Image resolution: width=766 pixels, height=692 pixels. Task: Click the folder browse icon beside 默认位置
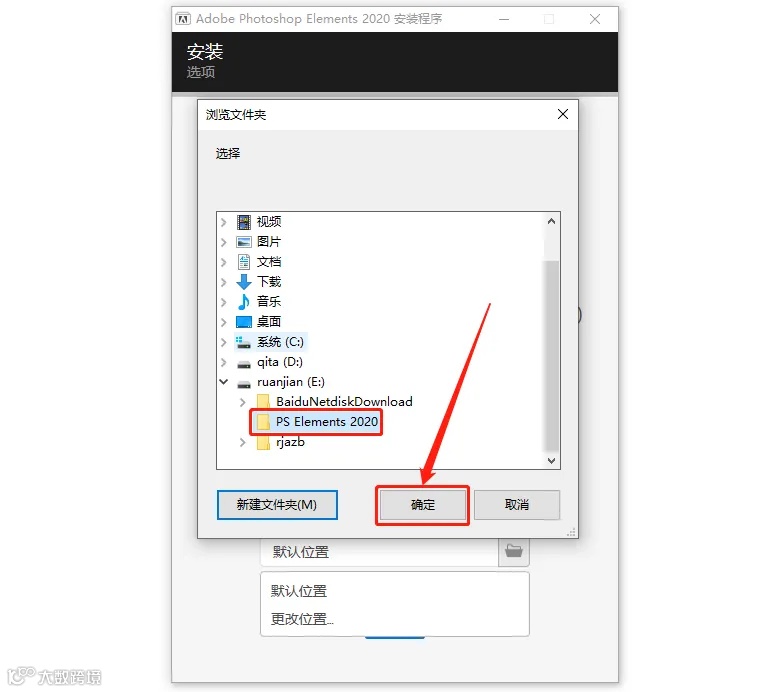tap(514, 551)
